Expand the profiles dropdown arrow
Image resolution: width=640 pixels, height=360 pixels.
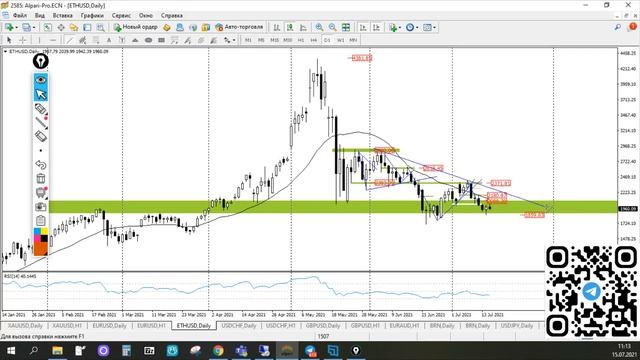click(x=34, y=27)
